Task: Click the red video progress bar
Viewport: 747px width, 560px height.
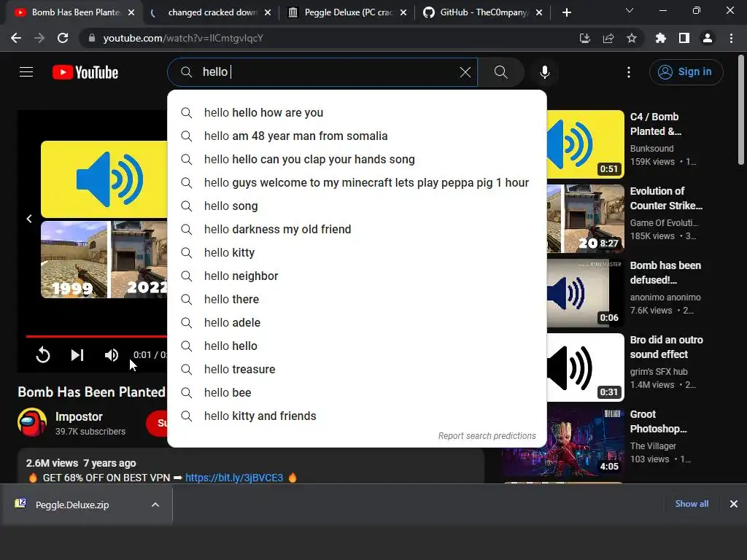Action: click(x=96, y=336)
